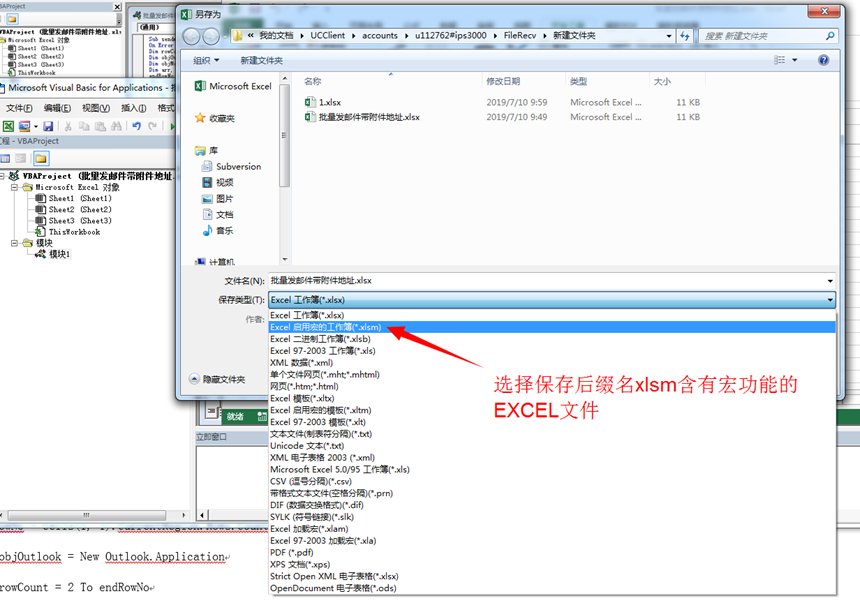Open 插入(I) menu in VBA editor
The width and height of the screenshot is (860, 603).
click(134, 108)
